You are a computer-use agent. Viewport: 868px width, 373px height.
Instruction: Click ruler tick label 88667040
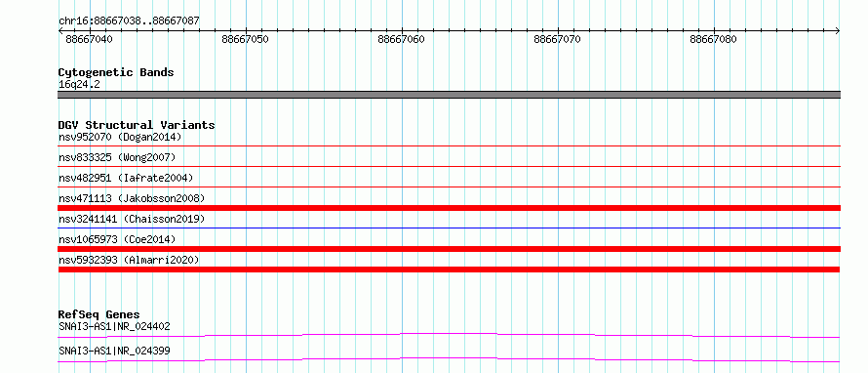[89, 39]
